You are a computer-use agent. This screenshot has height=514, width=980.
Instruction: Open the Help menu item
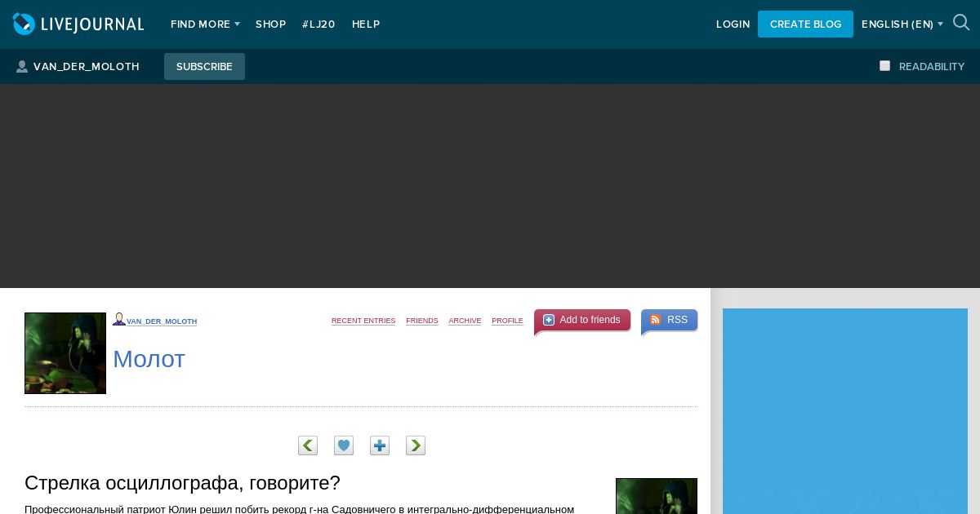366,24
